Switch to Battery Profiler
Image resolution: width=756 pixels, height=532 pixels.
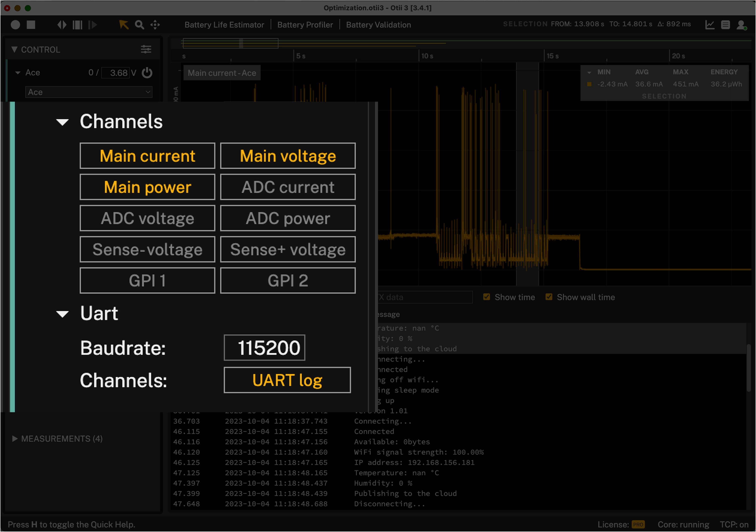[x=305, y=25]
